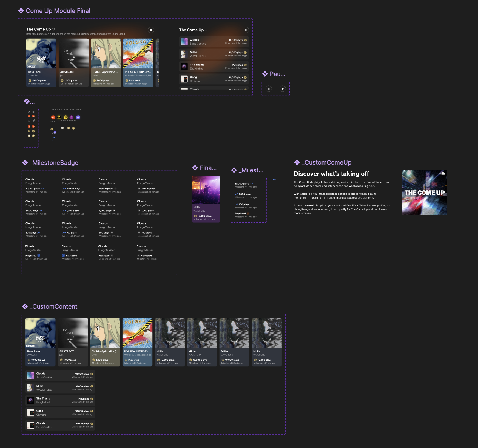The width and height of the screenshot is (478, 448).
Task: Pause the right Come Up list module
Action: (x=246, y=30)
